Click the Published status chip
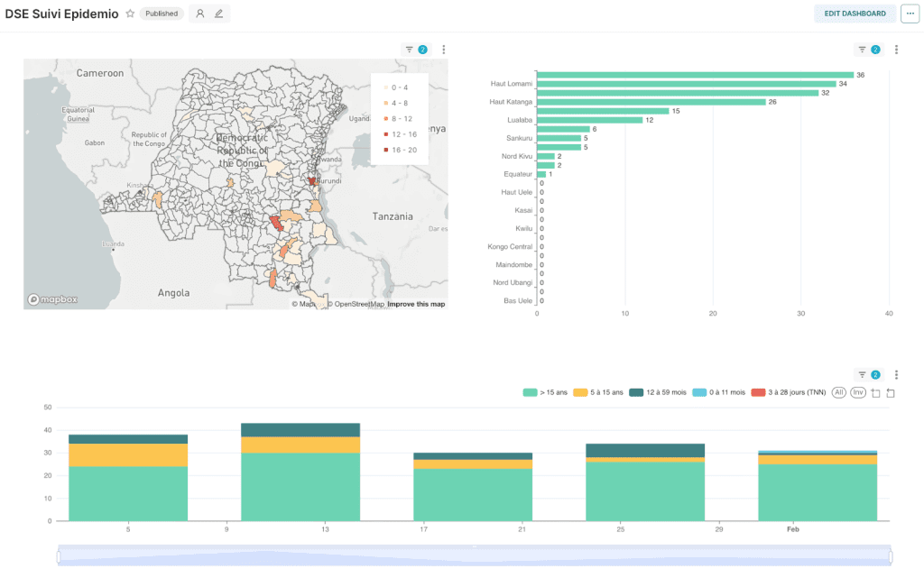The height and width of the screenshot is (578, 924). point(162,13)
